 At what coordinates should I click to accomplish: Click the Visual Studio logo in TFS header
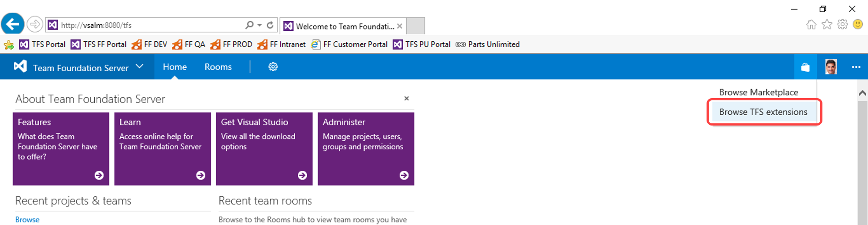pos(20,66)
